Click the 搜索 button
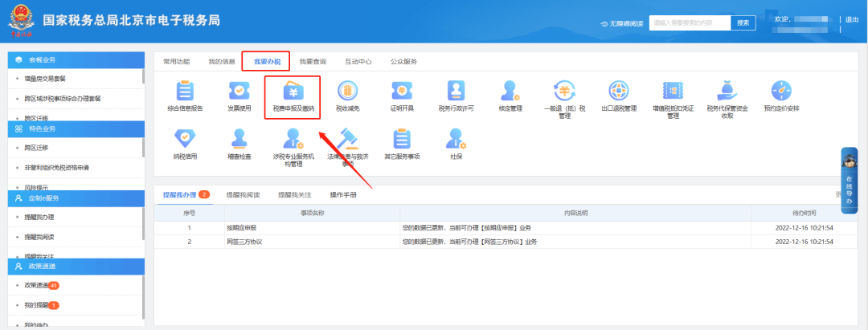Image resolution: width=868 pixels, height=330 pixels. 743,22
